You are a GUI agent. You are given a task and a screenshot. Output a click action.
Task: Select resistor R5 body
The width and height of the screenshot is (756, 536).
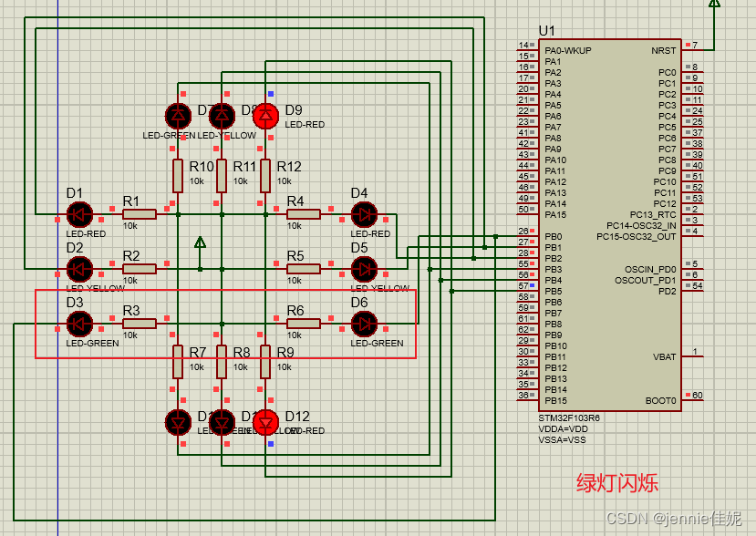(x=304, y=269)
